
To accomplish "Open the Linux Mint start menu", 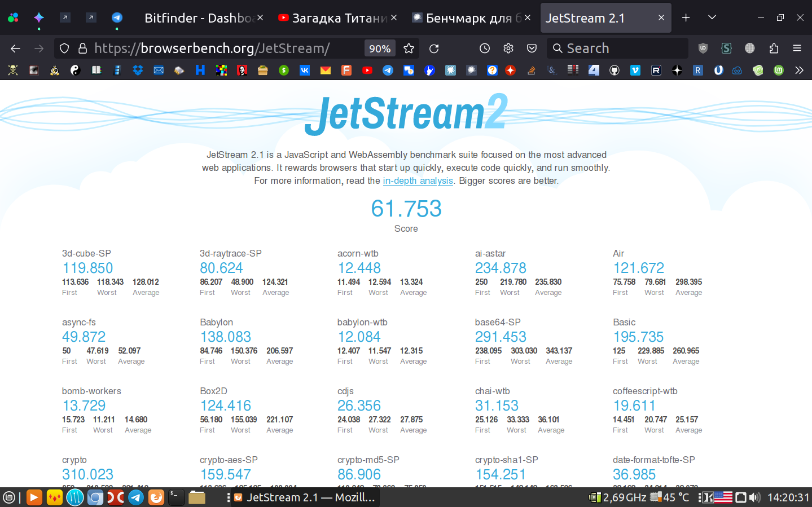I will [x=9, y=497].
